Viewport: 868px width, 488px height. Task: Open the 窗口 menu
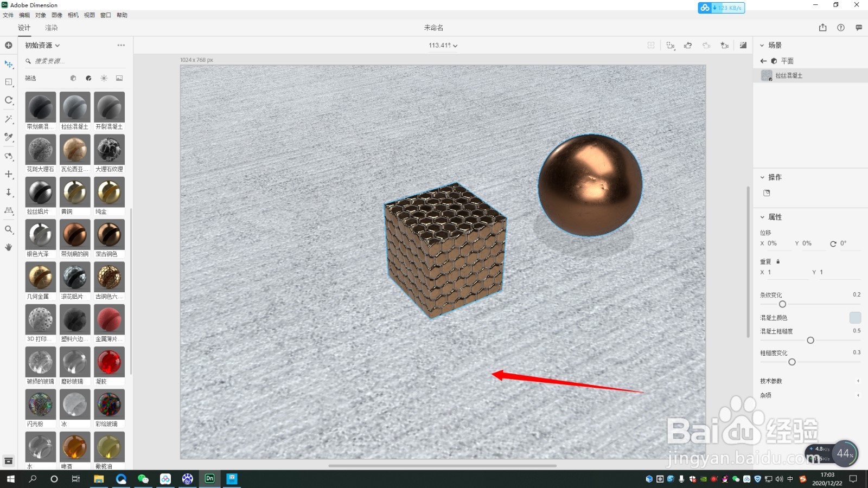tap(106, 15)
